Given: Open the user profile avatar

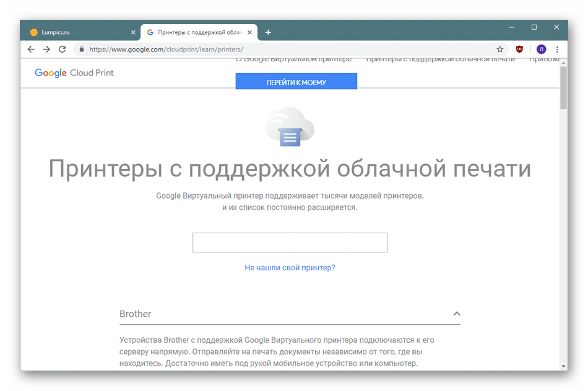Looking at the screenshot, I should click(x=541, y=49).
